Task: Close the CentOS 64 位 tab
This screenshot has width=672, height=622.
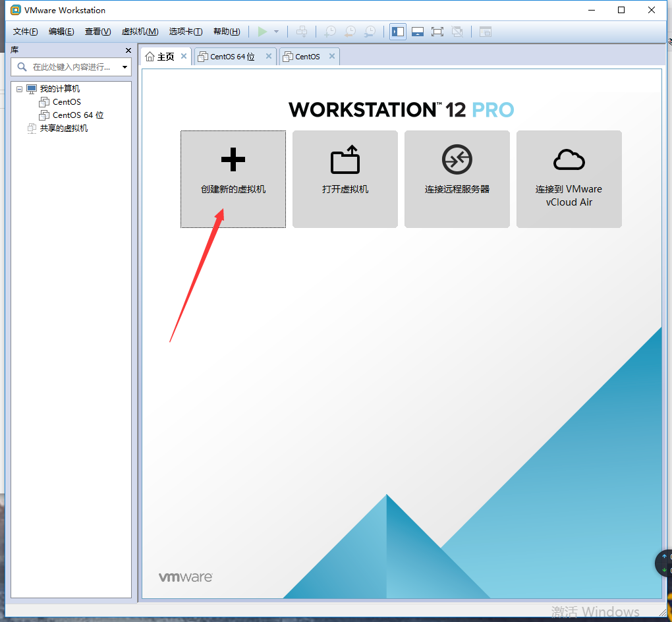Action: (269, 56)
